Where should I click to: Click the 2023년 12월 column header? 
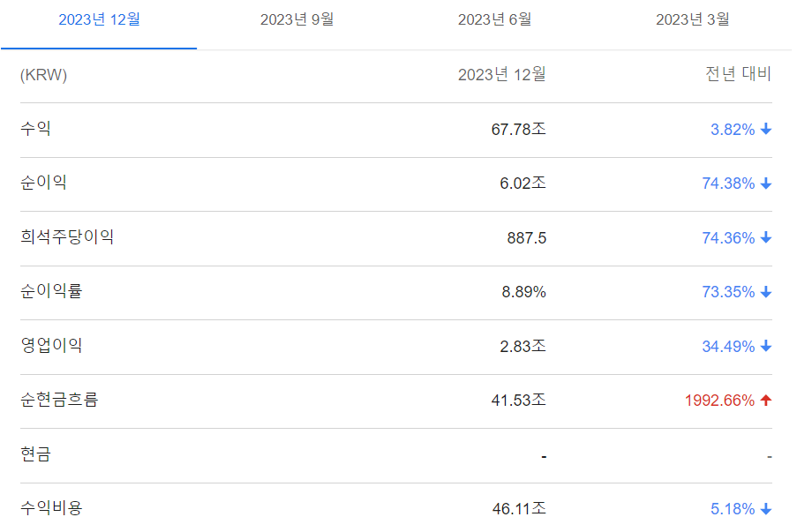pos(501,75)
